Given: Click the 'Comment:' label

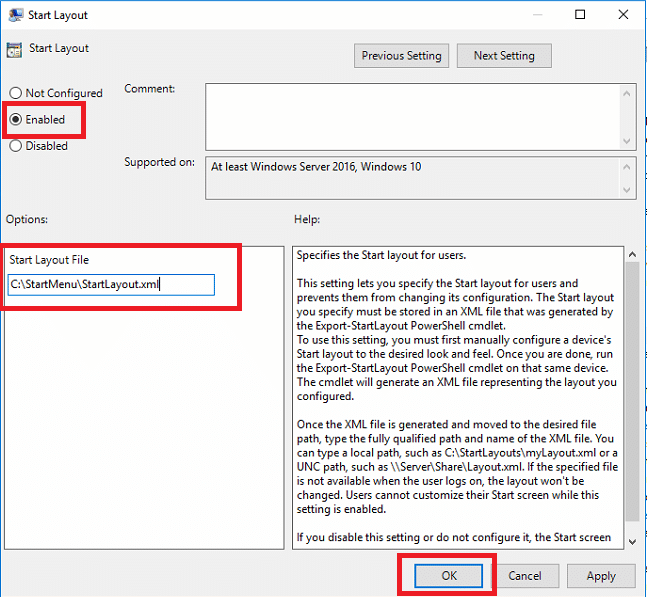Looking at the screenshot, I should (x=150, y=89).
